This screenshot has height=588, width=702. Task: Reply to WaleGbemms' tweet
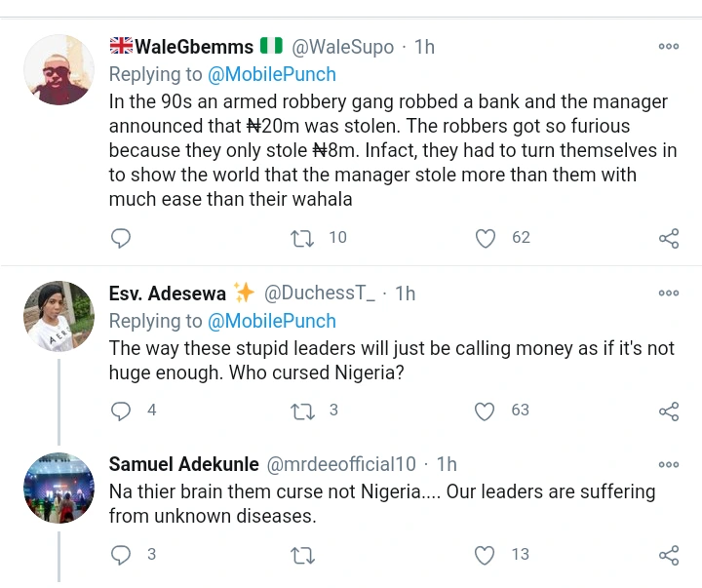tap(121, 238)
